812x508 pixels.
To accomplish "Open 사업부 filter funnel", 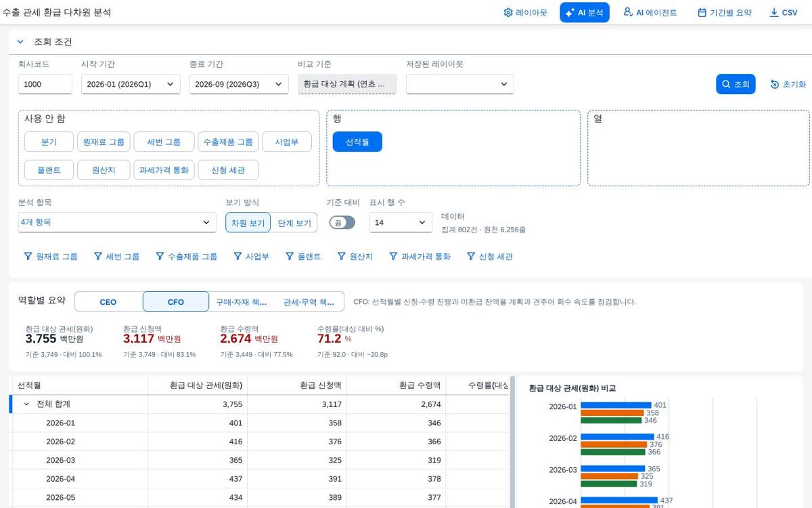I will pos(252,257).
